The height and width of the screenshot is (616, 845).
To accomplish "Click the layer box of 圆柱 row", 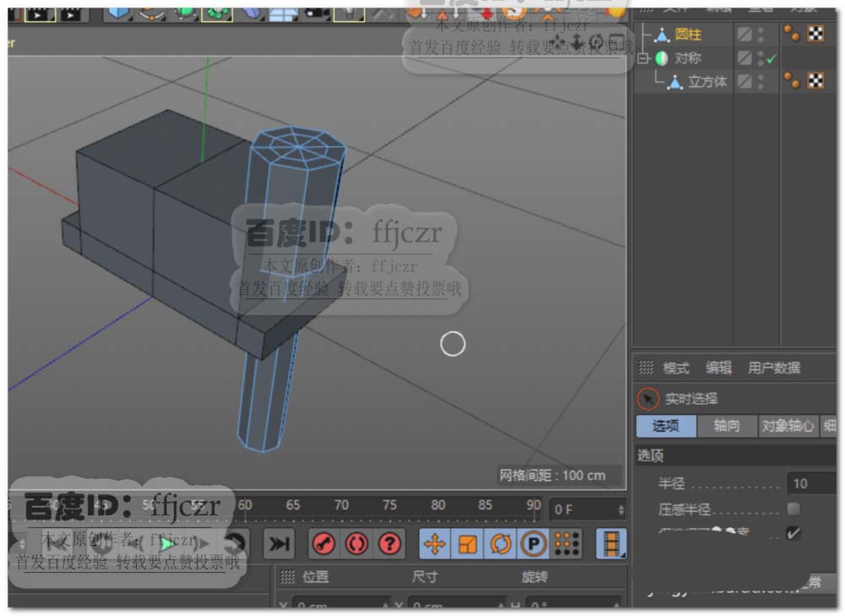I will [744, 35].
